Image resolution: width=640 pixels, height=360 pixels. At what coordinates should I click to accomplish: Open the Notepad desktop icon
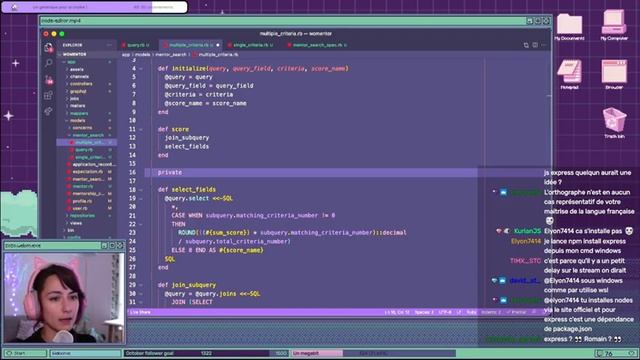click(569, 75)
